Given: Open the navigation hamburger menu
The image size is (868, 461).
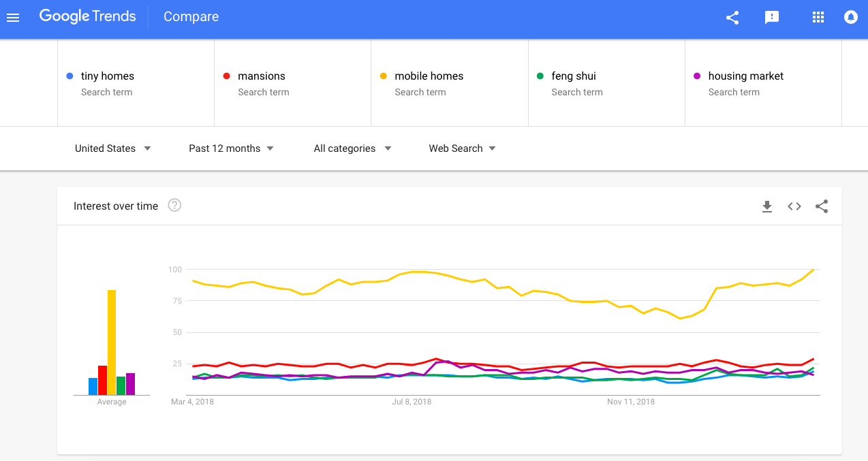Looking at the screenshot, I should [x=13, y=17].
